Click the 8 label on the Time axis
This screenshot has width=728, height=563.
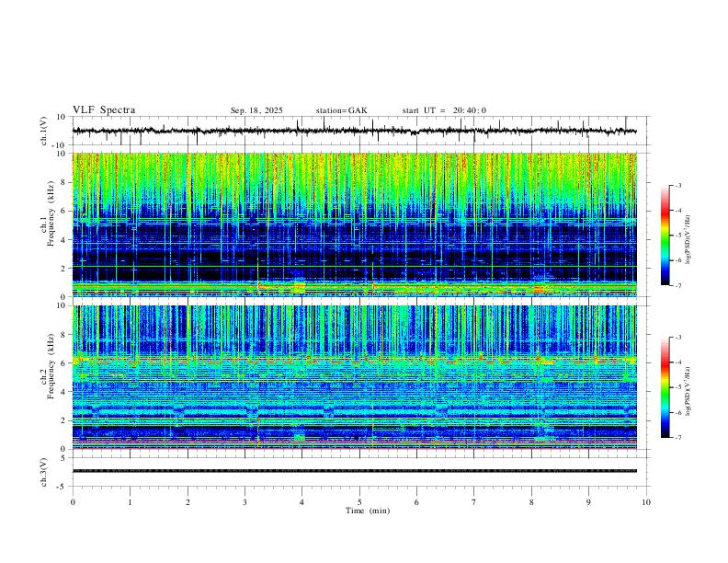(x=531, y=502)
